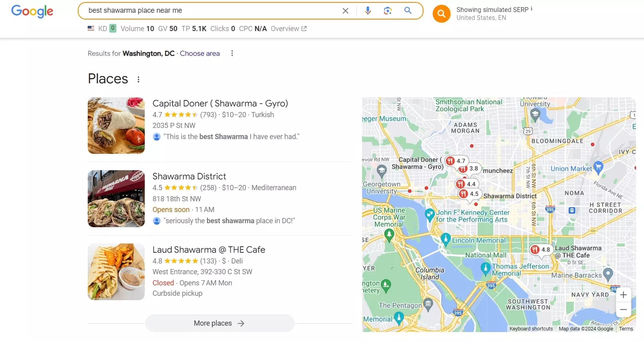This screenshot has width=644, height=342.
Task: Click the Howard University marker
Action: pyautogui.click(x=535, y=116)
